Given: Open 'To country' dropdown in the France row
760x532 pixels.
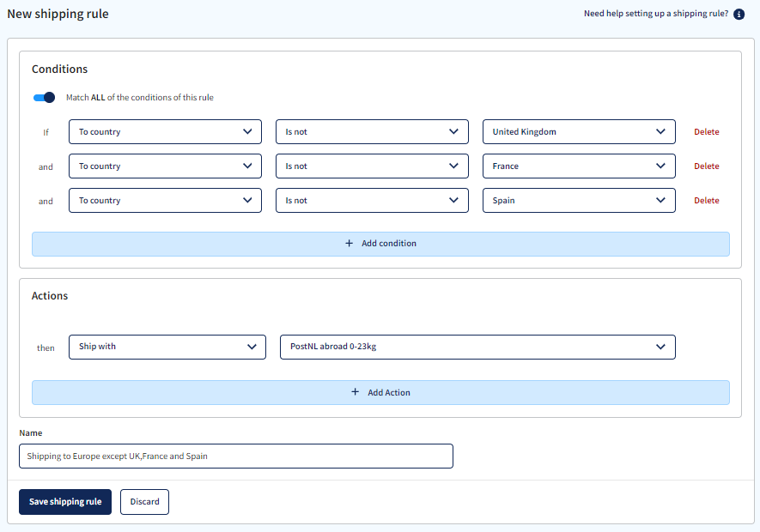Looking at the screenshot, I should point(165,166).
